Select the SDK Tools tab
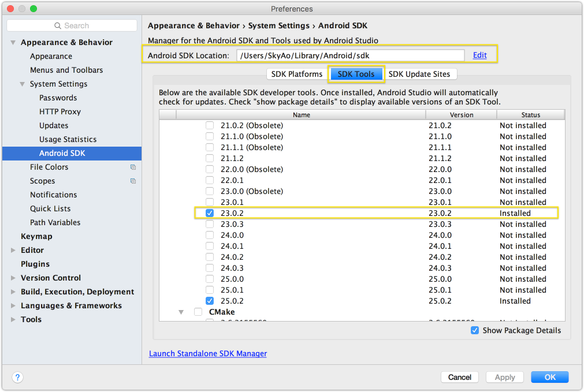The image size is (584, 392). tap(356, 74)
